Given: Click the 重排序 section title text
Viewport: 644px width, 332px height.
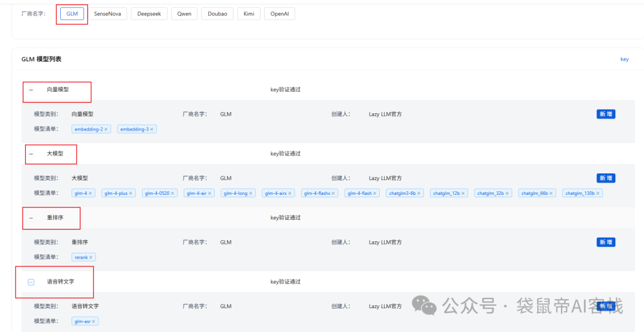Looking at the screenshot, I should [x=55, y=218].
